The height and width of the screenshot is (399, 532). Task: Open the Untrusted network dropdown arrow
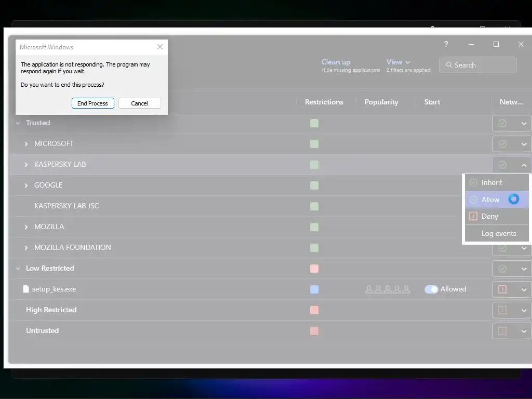click(x=524, y=331)
